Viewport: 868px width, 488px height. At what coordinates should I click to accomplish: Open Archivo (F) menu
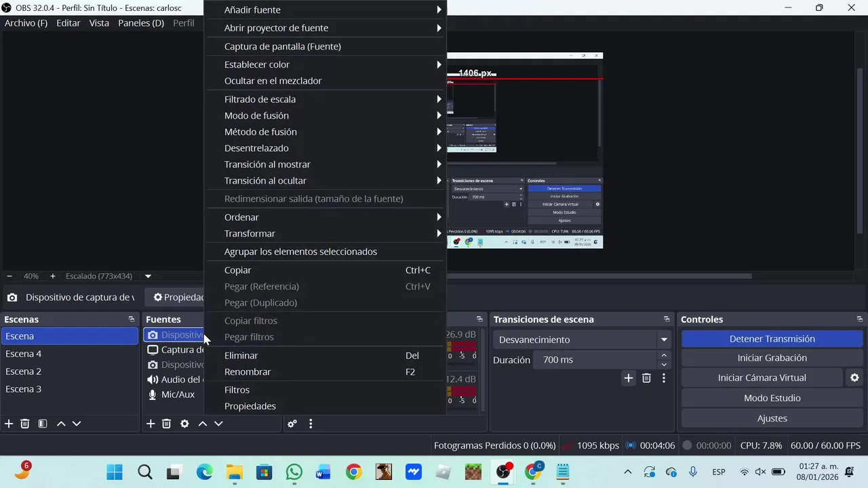26,23
